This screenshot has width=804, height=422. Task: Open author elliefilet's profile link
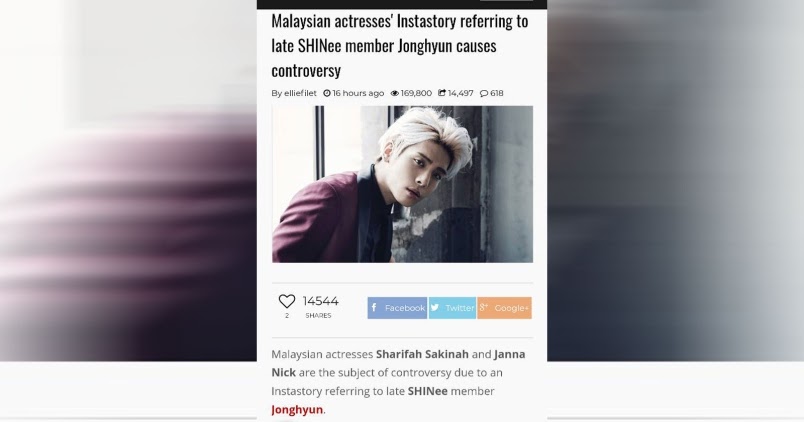(x=300, y=93)
